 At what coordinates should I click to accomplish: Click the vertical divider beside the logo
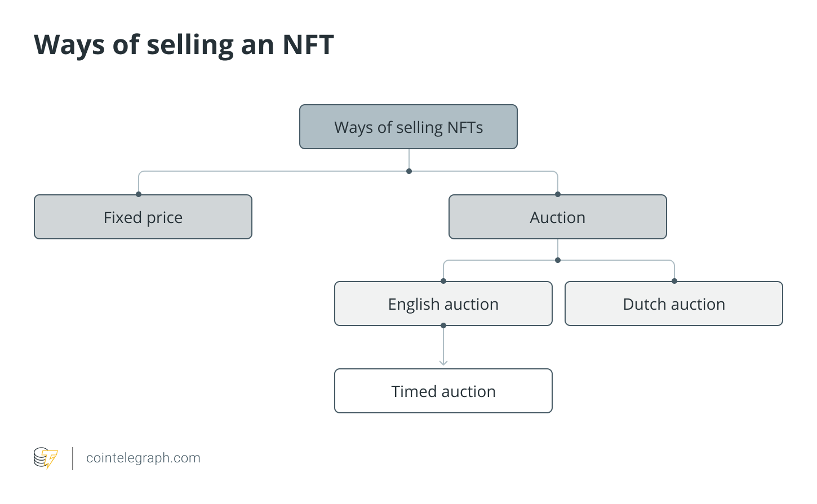(73, 458)
